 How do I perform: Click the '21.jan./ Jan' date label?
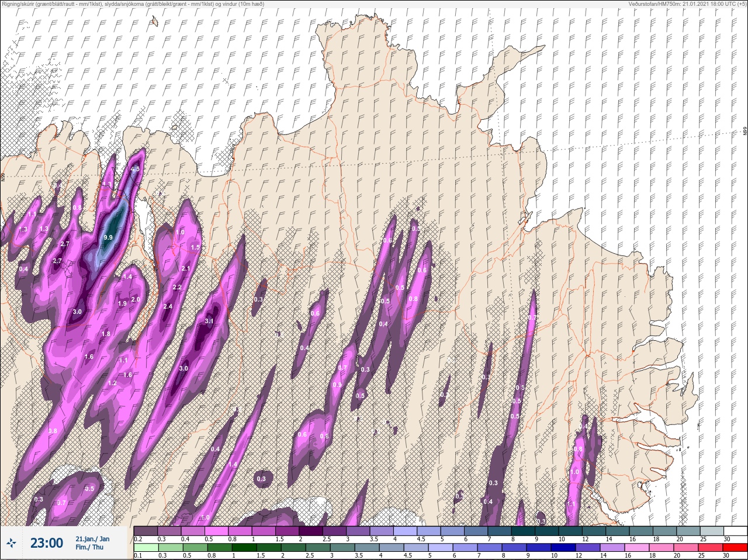click(x=92, y=538)
